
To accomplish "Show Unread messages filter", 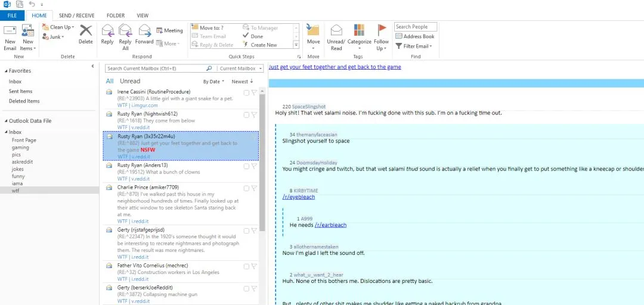I will (130, 81).
